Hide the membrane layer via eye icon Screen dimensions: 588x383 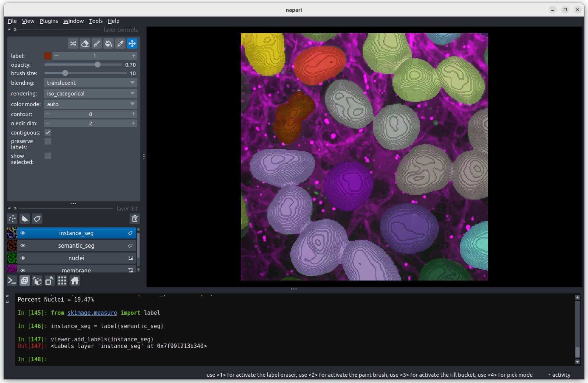(x=23, y=270)
